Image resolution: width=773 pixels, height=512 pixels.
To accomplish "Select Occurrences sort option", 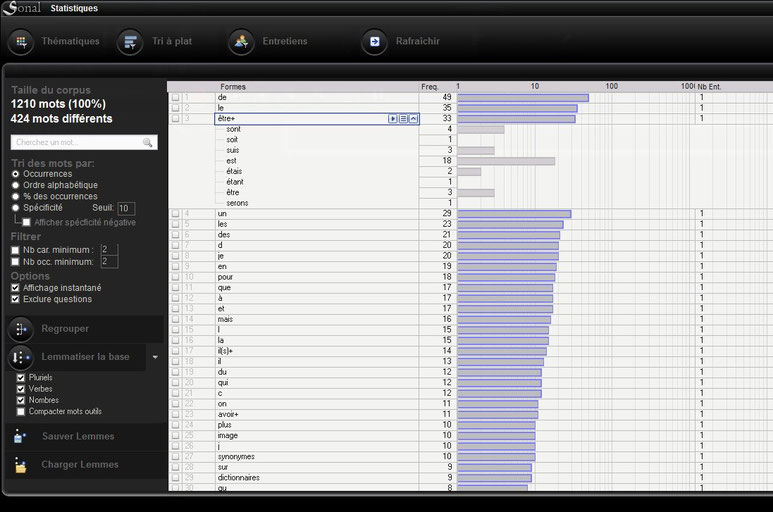I will 15,174.
